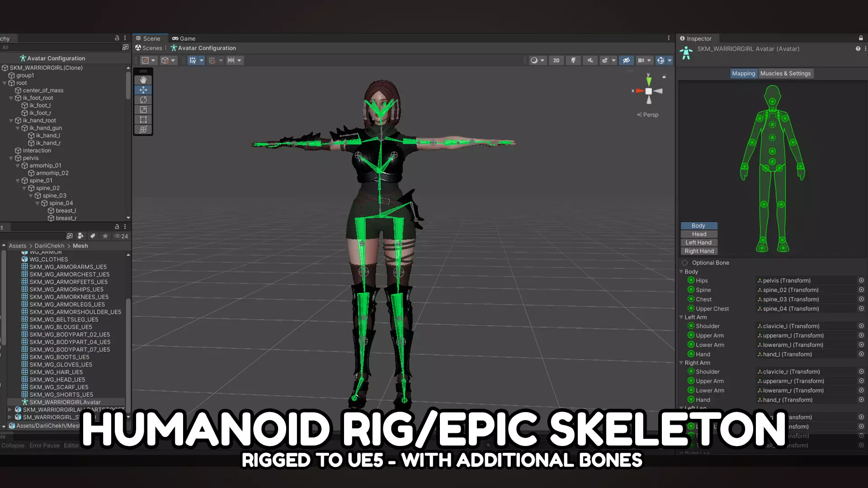Mute scene audio icon
This screenshot has width=868, height=488.
pos(590,60)
